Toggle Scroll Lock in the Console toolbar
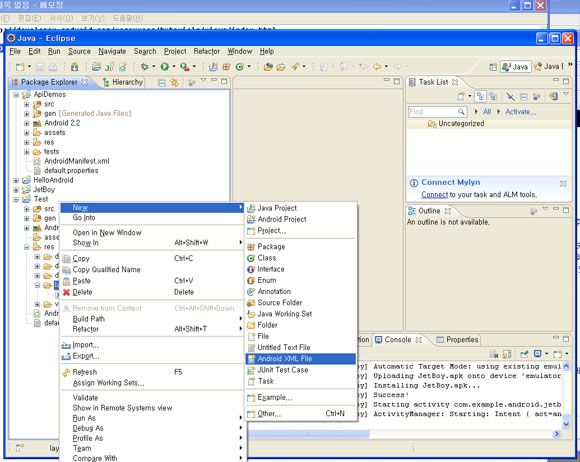Image resolution: width=580 pixels, height=462 pixels. point(507,354)
